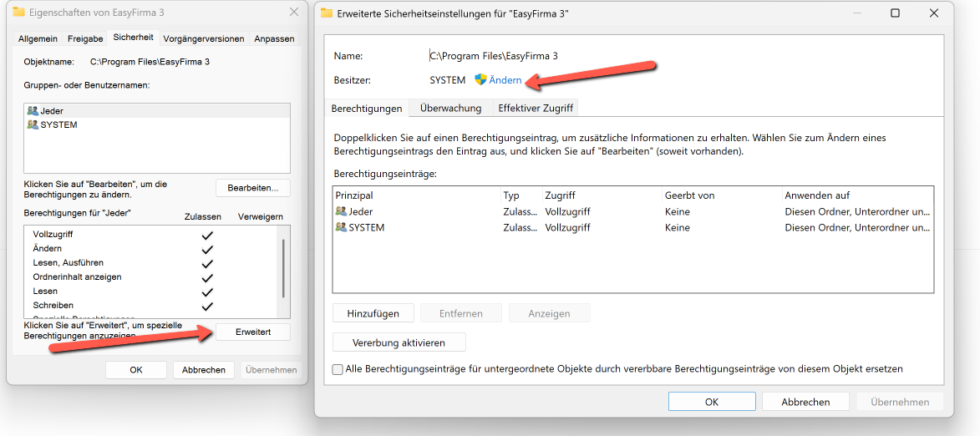This screenshot has height=436, width=980.
Task: Click Jeder user icon in Berechtigungseinträge table
Action: tap(341, 212)
